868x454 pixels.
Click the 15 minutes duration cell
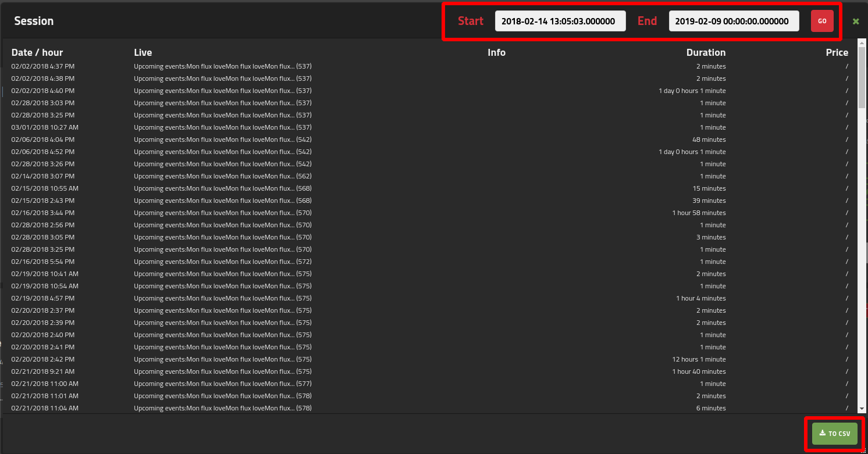pyautogui.click(x=709, y=188)
